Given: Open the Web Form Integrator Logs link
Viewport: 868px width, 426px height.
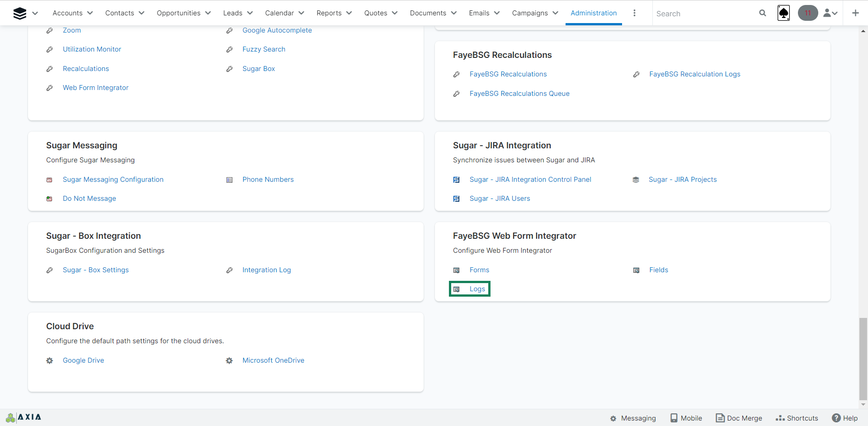Looking at the screenshot, I should (x=477, y=289).
